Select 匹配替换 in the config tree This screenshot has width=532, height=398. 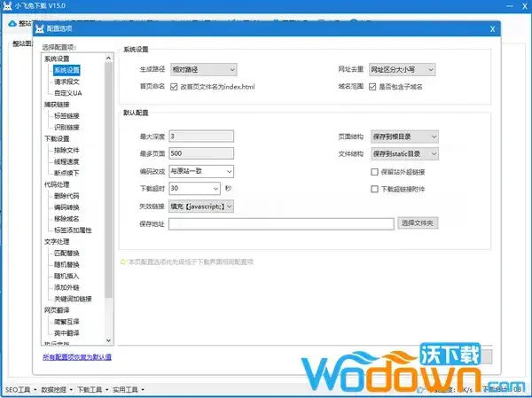click(x=66, y=254)
